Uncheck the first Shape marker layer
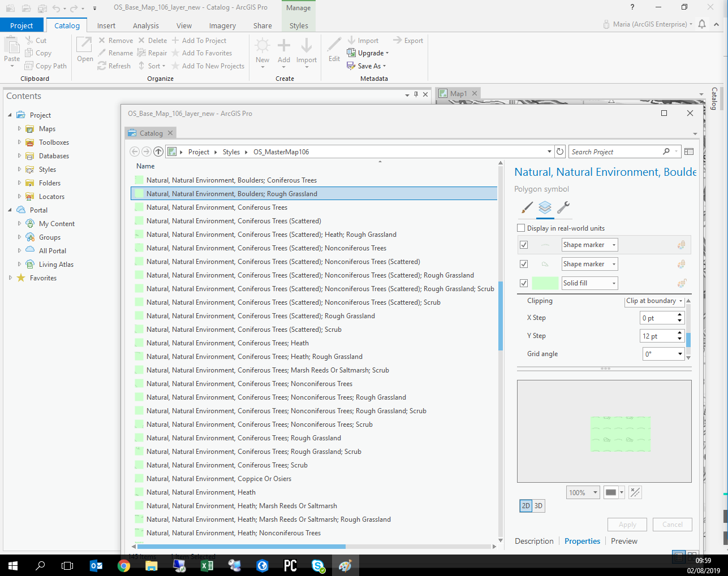728x576 pixels. click(524, 245)
